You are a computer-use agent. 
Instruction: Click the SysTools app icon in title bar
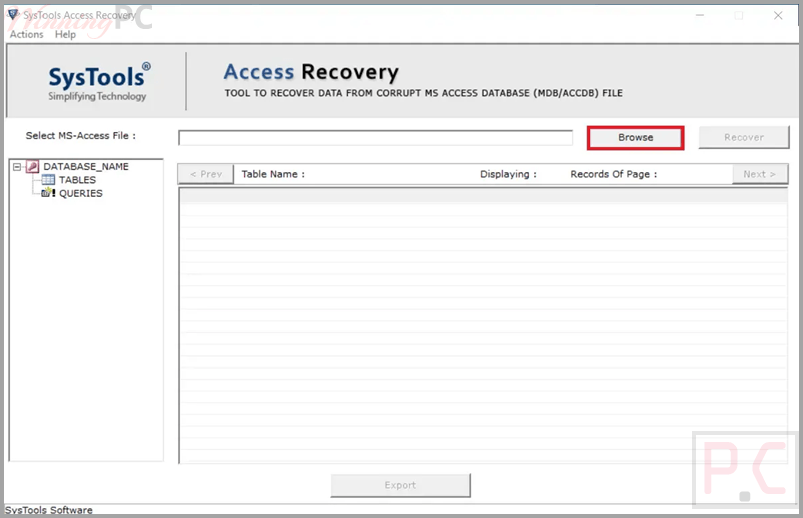pos(13,14)
